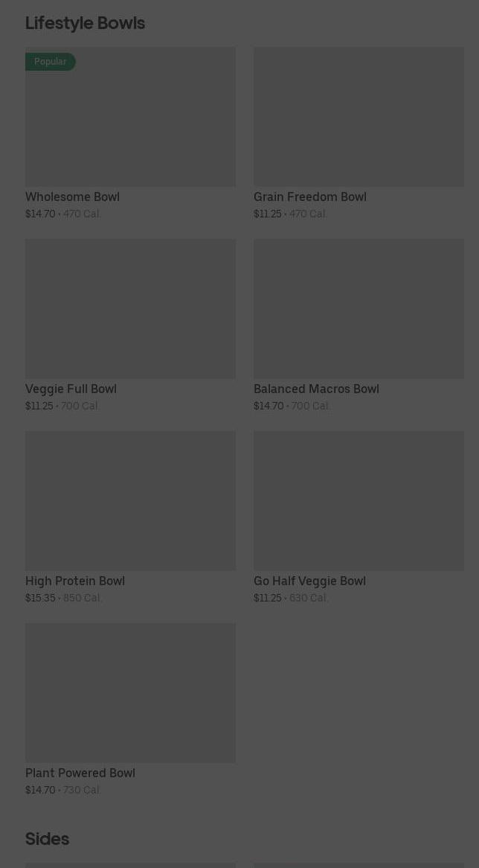Image resolution: width=479 pixels, height=868 pixels.
Task: Click the High Protein Bowl title
Action: [75, 581]
